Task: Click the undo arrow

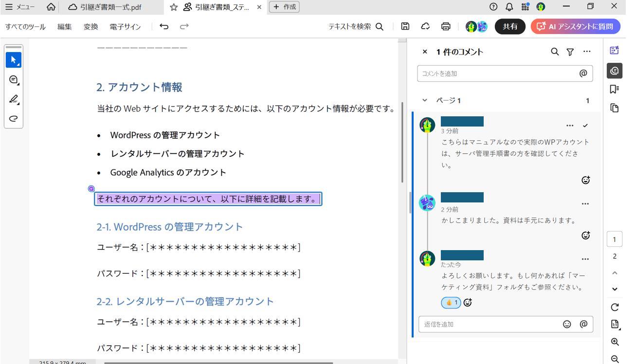Action: pyautogui.click(x=164, y=27)
